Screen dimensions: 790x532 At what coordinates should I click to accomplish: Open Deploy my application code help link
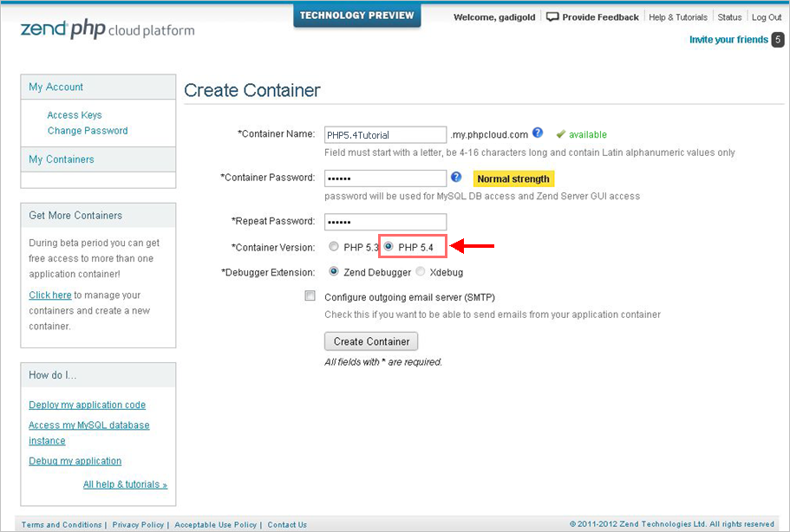(x=87, y=405)
